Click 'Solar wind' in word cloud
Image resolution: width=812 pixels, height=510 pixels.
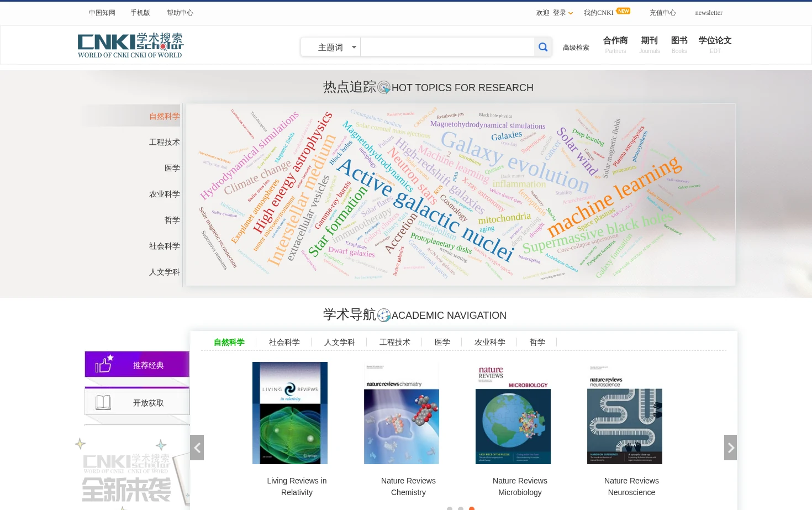[577, 151]
